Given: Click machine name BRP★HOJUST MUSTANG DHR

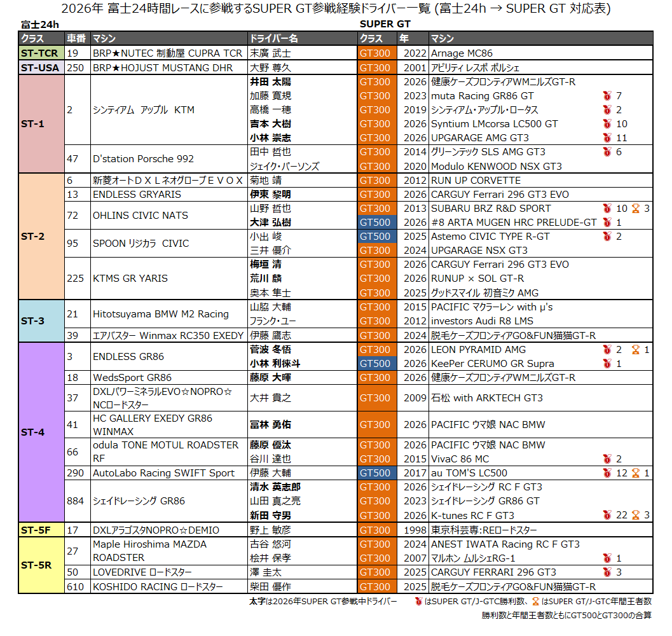Looking at the screenshot, I should click(163, 67).
